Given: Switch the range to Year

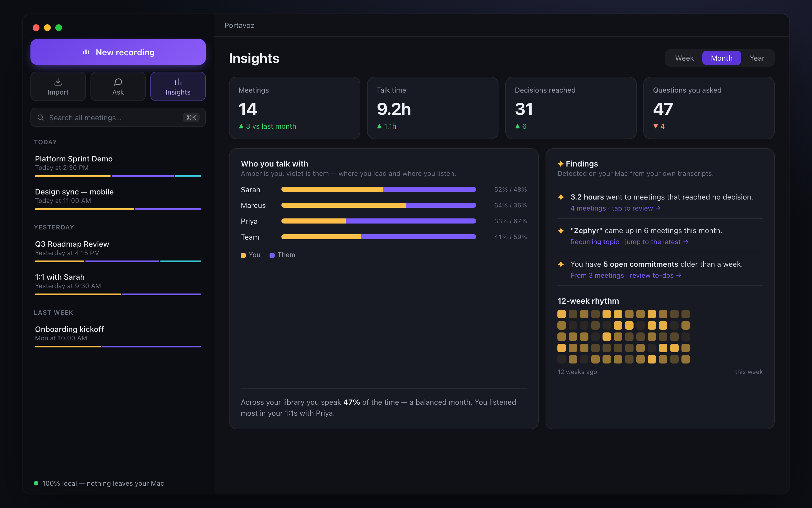Looking at the screenshot, I should [757, 58].
